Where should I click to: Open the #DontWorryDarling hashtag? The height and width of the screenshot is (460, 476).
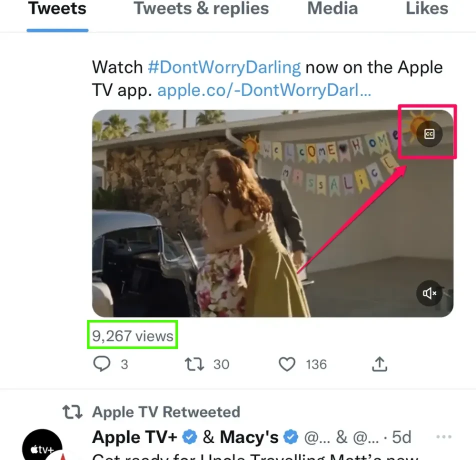[224, 67]
